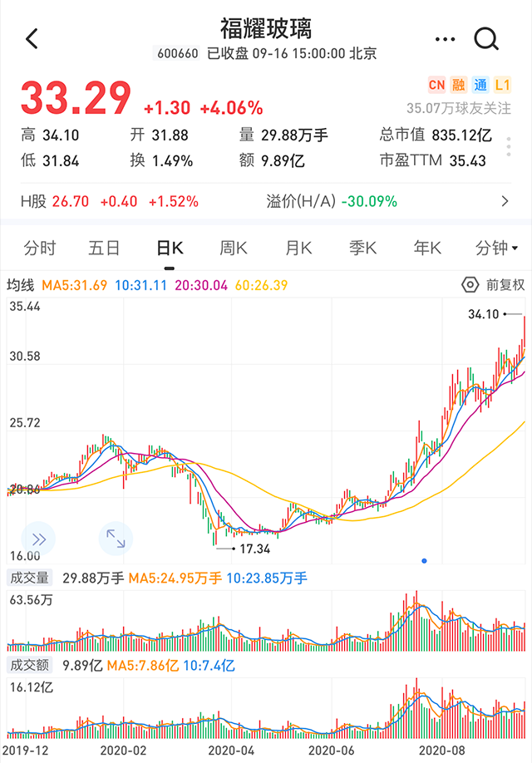Tap the 通 stock connect badge
This screenshot has height=763, width=532.
click(x=480, y=85)
